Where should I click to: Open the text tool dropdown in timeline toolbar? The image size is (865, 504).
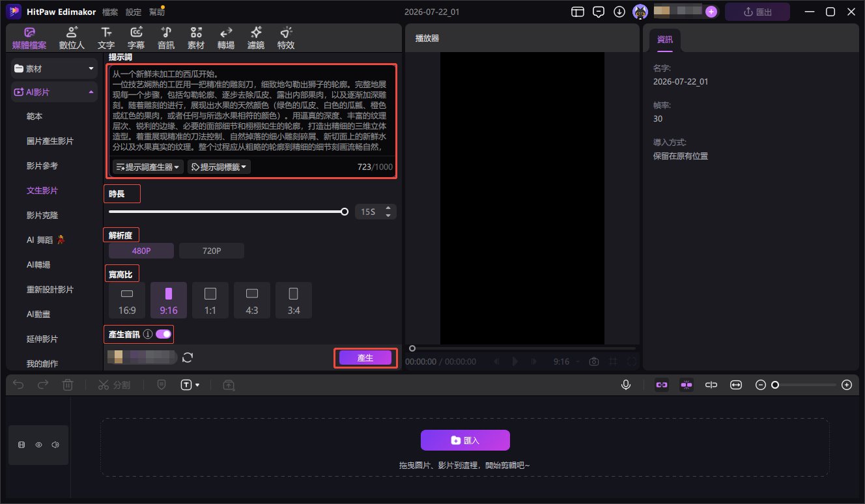tap(190, 385)
